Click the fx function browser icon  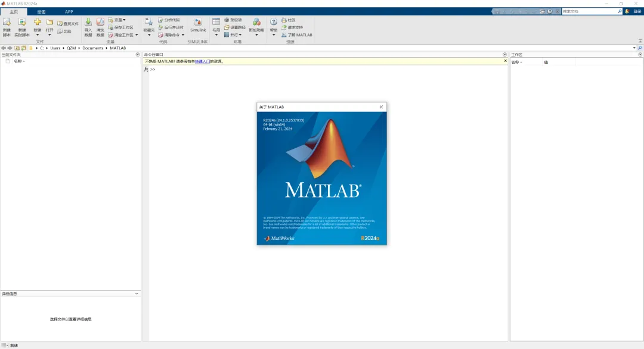click(146, 69)
